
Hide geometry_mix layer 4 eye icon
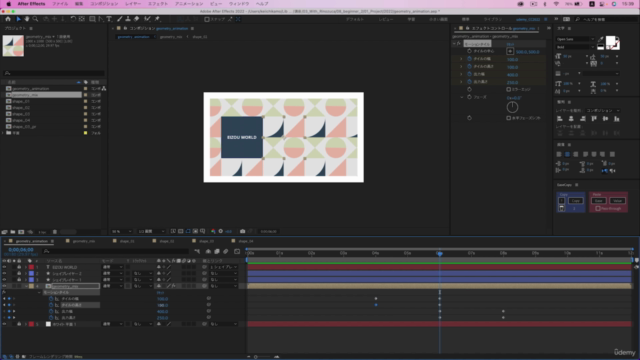[4, 286]
